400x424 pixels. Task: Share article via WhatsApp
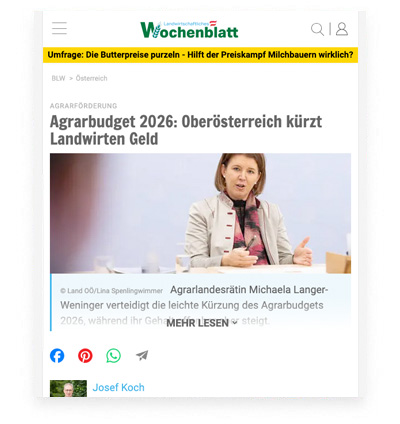(113, 356)
